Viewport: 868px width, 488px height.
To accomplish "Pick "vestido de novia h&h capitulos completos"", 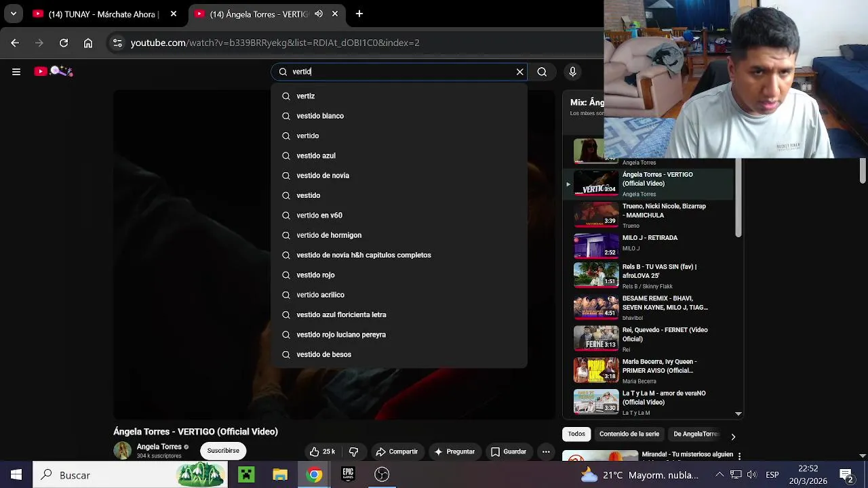I will [x=399, y=255].
